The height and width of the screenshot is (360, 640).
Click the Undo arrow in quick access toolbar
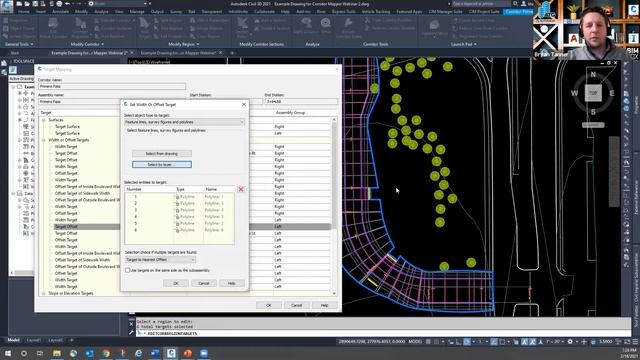(68, 4)
